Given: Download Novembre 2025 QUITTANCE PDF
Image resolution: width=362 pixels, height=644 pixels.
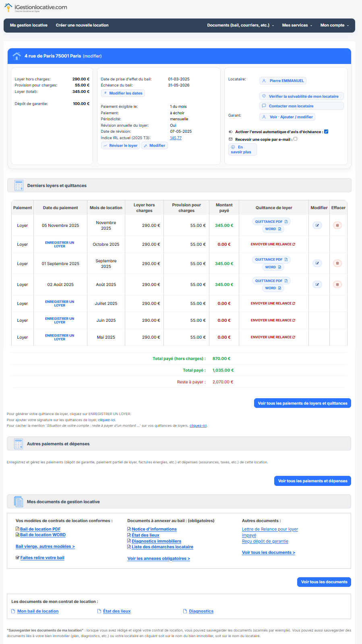Looking at the screenshot, I should click(x=271, y=222).
